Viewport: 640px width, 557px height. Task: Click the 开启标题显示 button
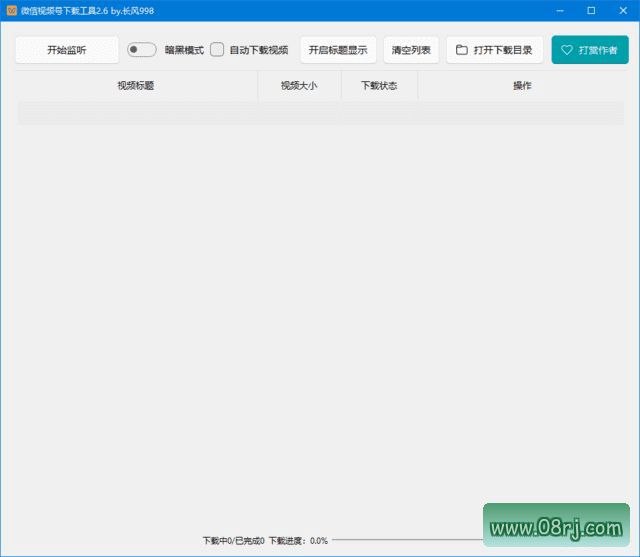point(338,50)
